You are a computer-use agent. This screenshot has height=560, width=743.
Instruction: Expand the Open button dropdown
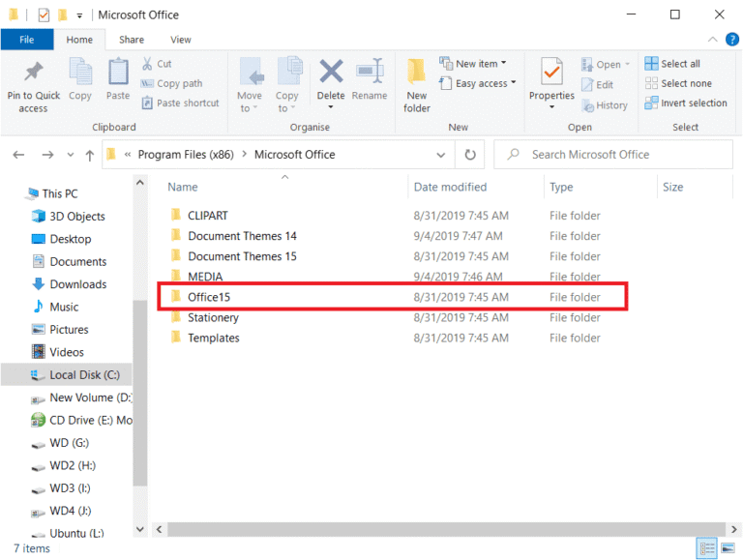click(627, 64)
